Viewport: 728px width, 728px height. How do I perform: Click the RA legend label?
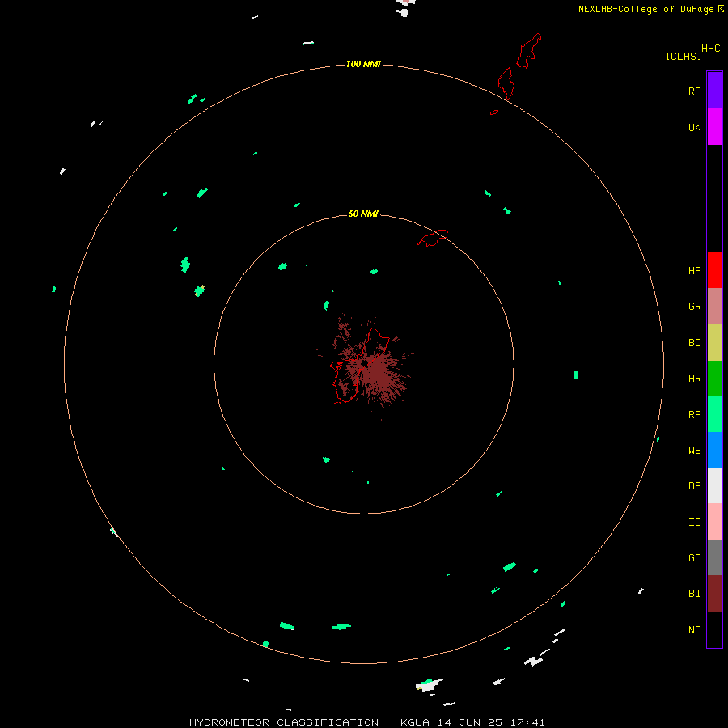pyautogui.click(x=694, y=414)
